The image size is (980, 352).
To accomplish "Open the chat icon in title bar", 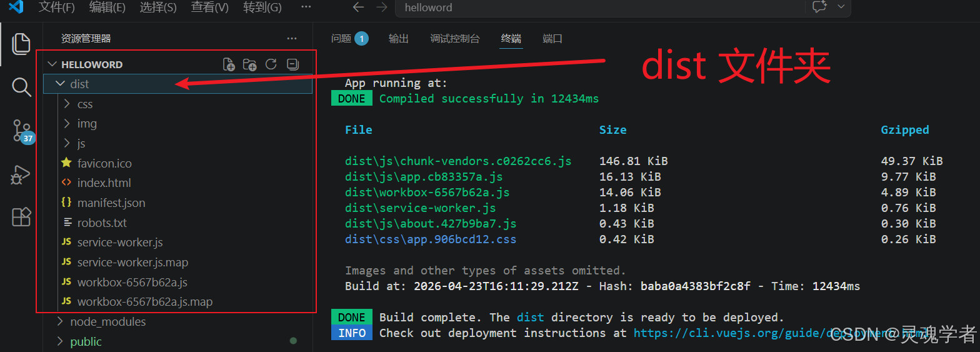I will tap(819, 7).
